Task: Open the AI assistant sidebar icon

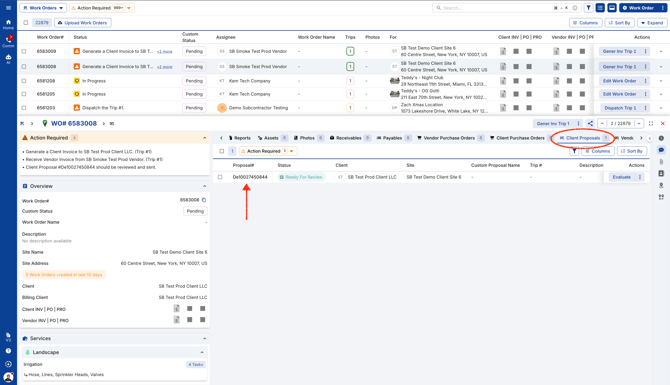Action: (x=8, y=59)
